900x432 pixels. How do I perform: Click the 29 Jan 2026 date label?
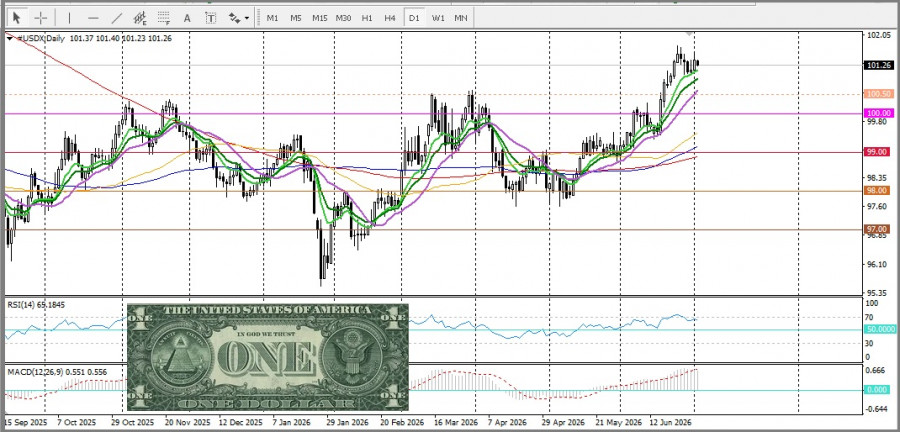pos(347,421)
